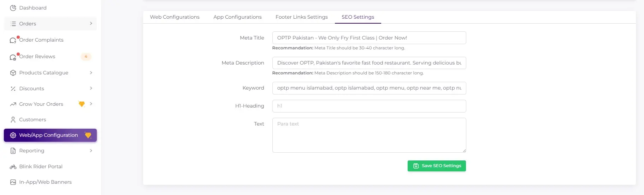Click the premium gem icon beside Grow Your Orders
This screenshot has height=195, width=644.
click(82, 104)
